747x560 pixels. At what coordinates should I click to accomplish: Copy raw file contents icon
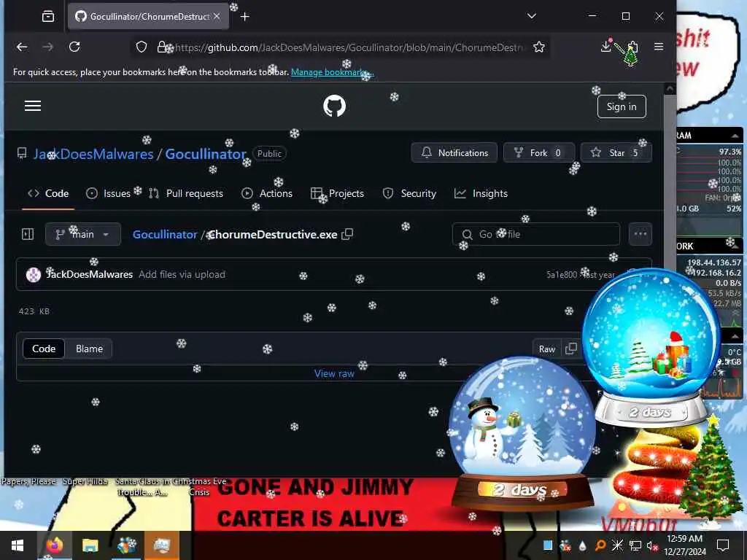(570, 349)
